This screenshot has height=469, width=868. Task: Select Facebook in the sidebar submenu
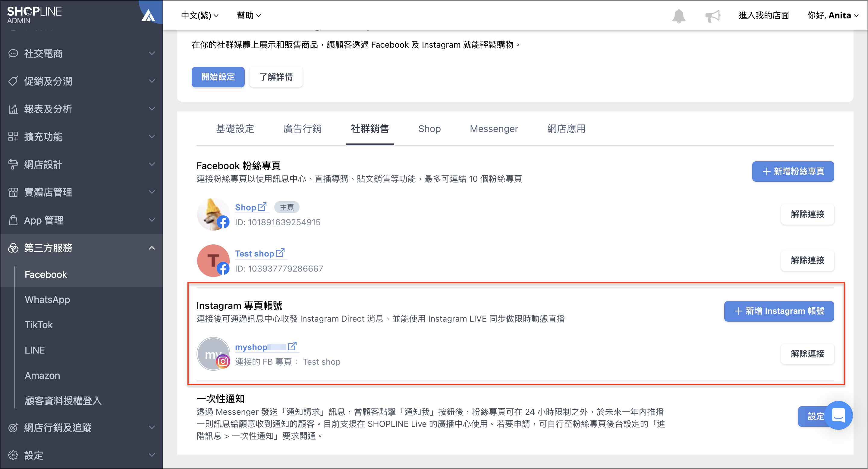(x=46, y=275)
